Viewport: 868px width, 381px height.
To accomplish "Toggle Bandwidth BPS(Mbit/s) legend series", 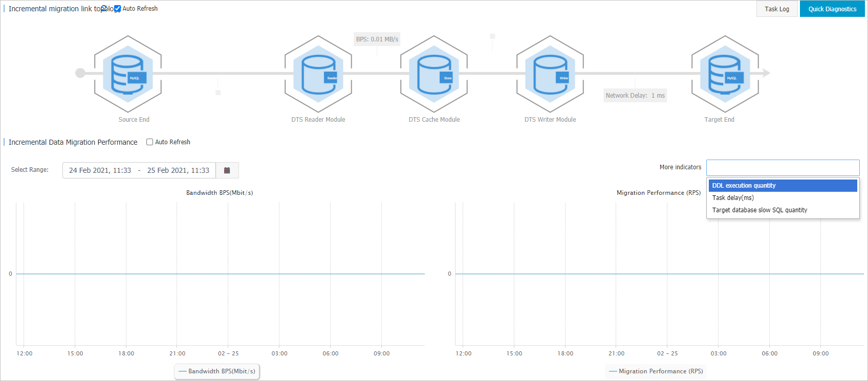I will (x=217, y=371).
